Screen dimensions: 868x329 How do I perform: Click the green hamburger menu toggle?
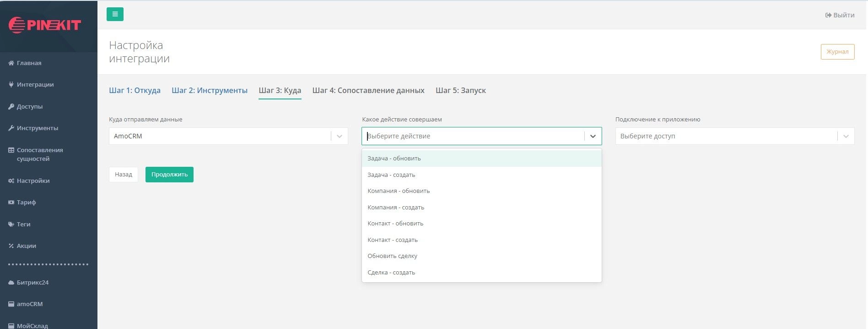pyautogui.click(x=115, y=14)
